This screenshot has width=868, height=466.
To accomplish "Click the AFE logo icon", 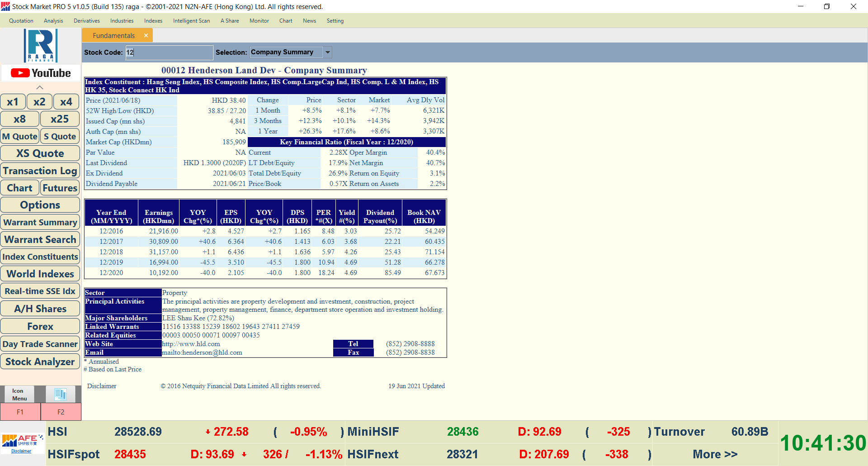I will pyautogui.click(x=22, y=440).
